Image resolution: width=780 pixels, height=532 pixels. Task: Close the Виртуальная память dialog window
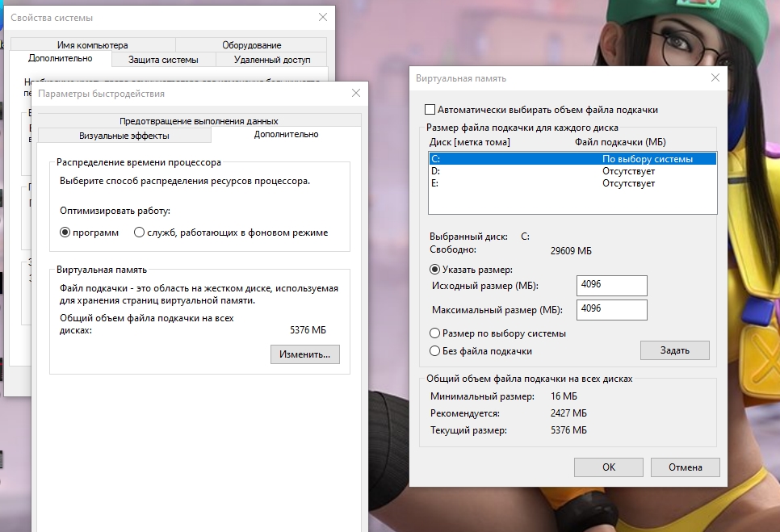pos(714,78)
